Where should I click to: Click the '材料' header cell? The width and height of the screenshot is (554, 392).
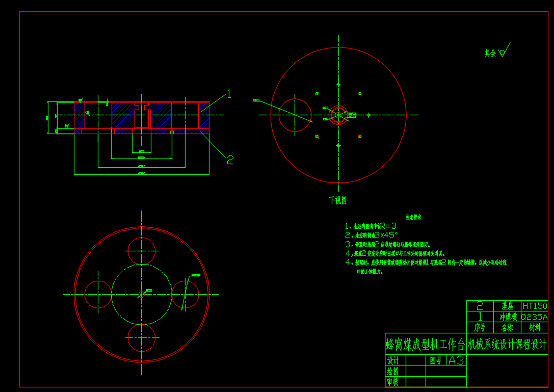tap(535, 328)
